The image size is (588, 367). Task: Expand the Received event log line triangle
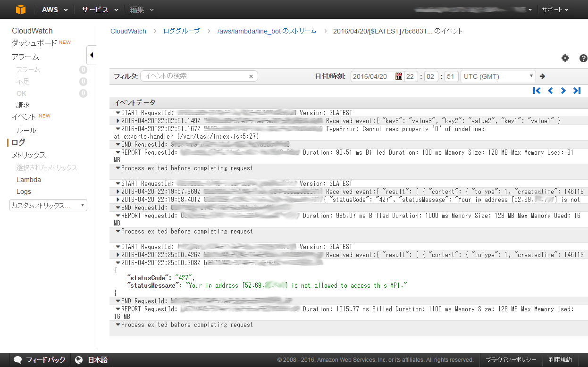click(x=118, y=121)
